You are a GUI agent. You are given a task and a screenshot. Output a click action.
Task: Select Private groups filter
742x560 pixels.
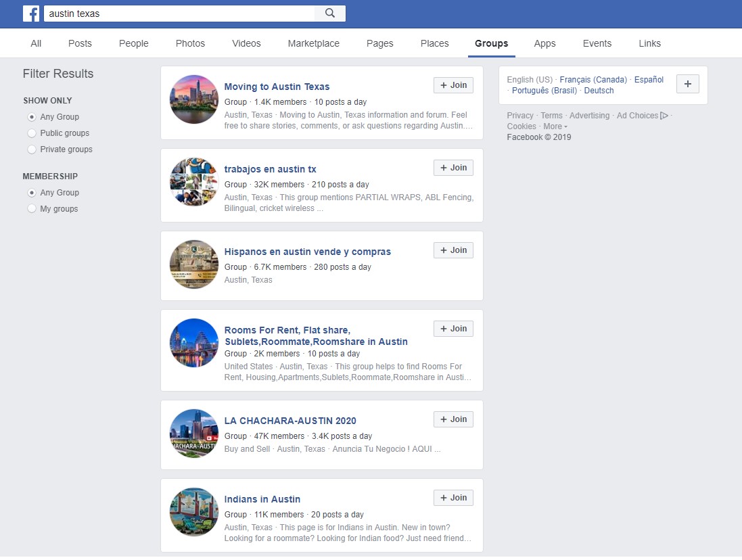32,149
